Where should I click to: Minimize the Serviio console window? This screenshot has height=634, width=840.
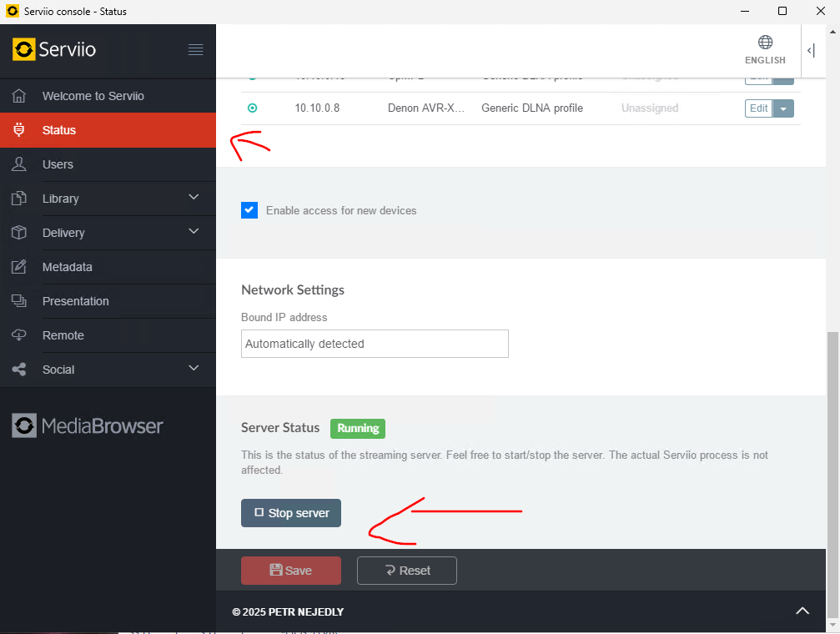pyautogui.click(x=745, y=11)
